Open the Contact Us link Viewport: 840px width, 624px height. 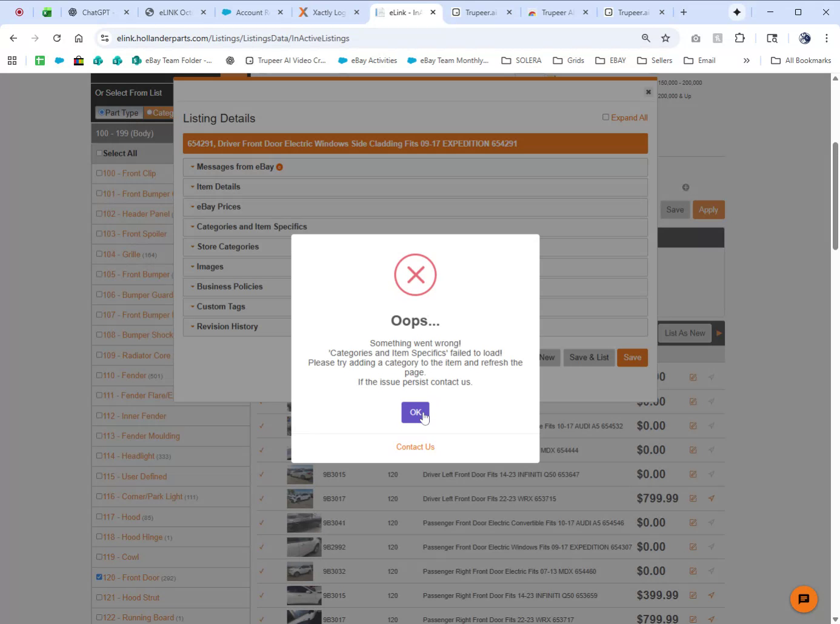coord(415,447)
